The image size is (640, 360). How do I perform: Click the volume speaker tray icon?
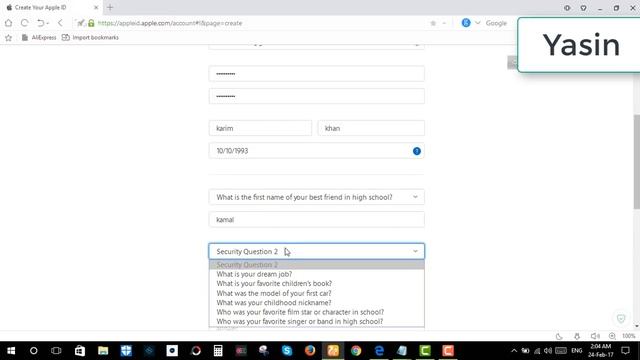pos(548,351)
